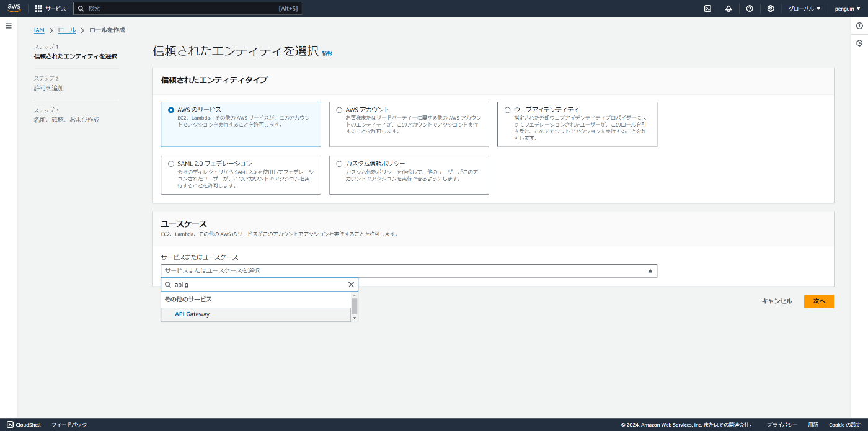Viewport: 868px width, 431px height.
Task: Select the AWS アカウント radio option
Action: (339, 110)
